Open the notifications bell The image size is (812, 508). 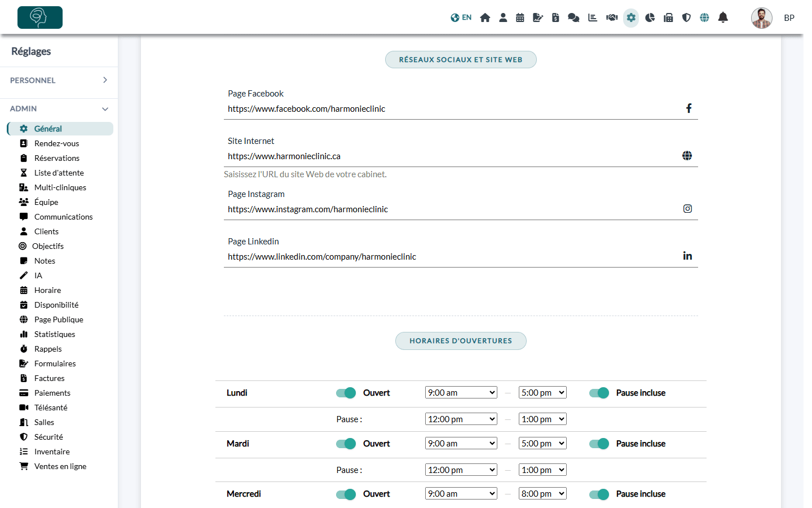pyautogui.click(x=723, y=17)
